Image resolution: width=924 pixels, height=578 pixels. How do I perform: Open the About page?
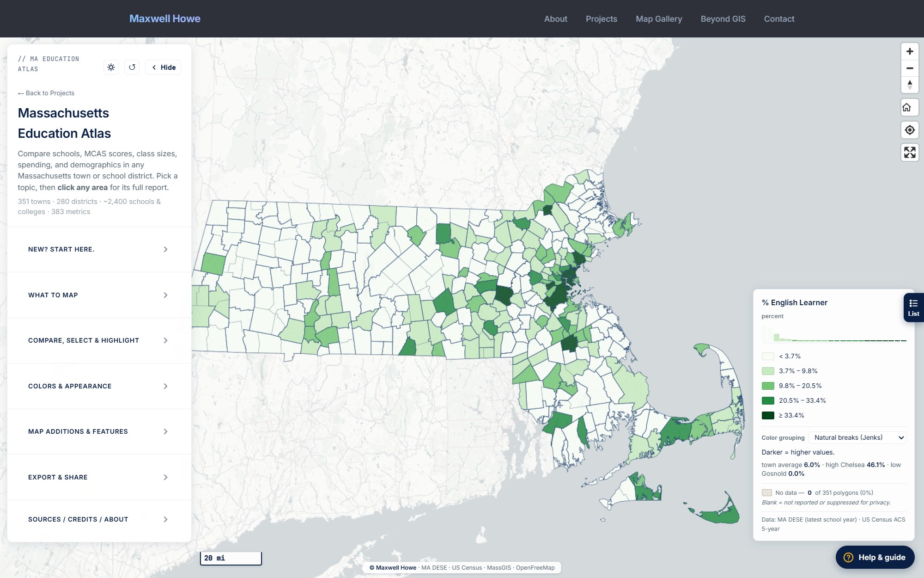click(555, 19)
